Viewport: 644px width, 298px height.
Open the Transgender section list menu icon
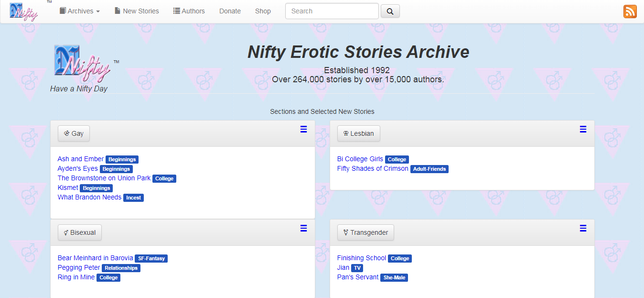click(x=583, y=228)
